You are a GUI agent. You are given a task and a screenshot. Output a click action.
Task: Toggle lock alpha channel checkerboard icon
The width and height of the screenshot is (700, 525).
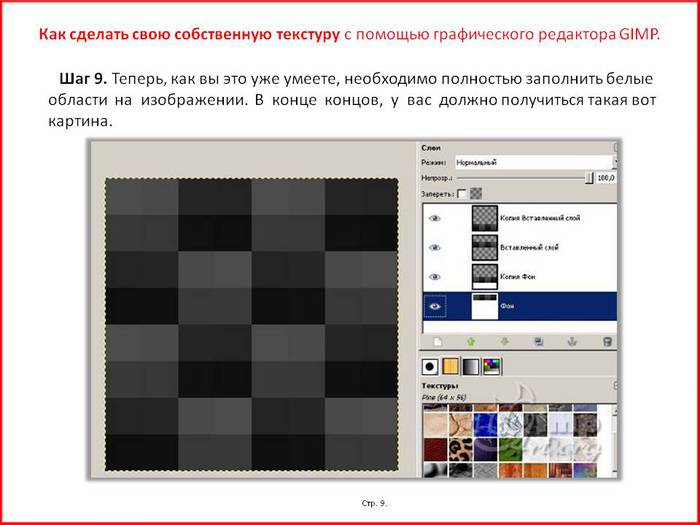coord(476,193)
